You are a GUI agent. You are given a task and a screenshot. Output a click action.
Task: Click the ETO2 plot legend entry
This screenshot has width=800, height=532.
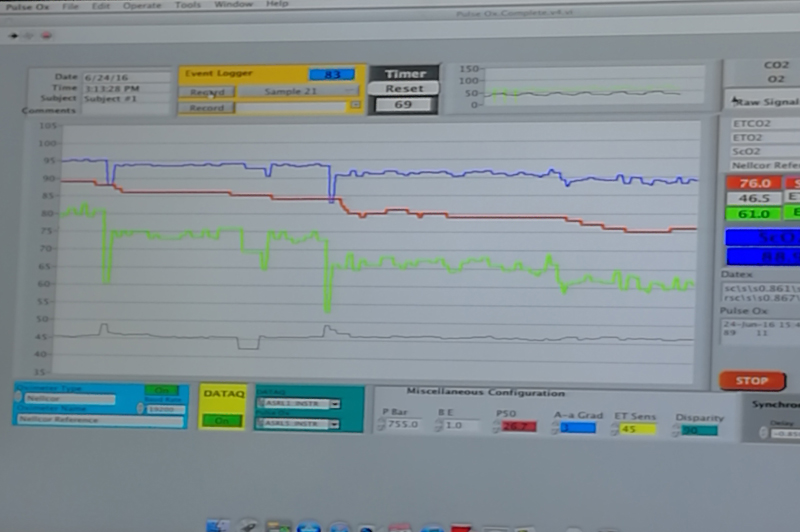(x=765, y=138)
